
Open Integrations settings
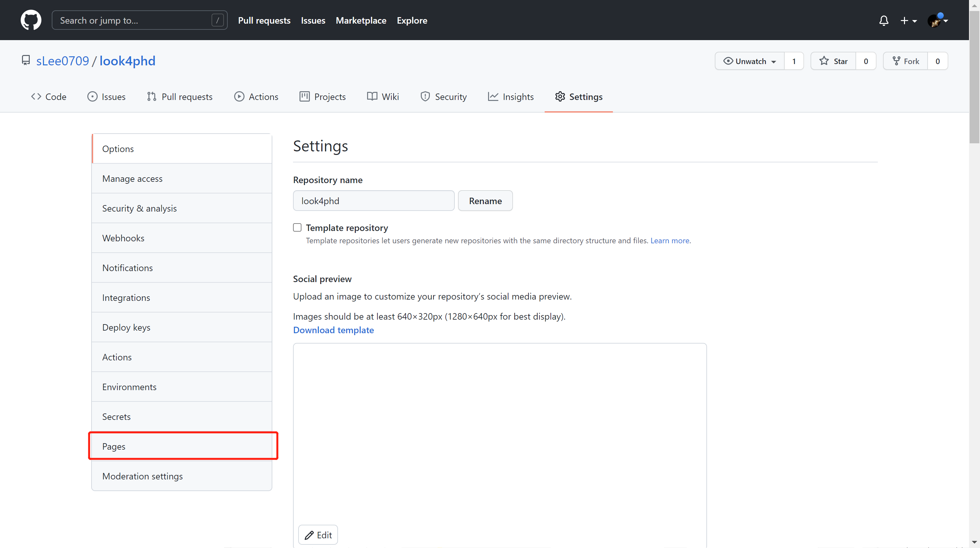[x=182, y=298]
